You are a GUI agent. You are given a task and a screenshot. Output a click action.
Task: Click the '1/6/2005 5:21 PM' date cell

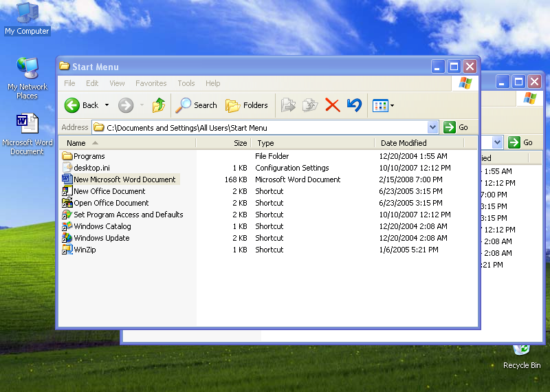pos(408,250)
